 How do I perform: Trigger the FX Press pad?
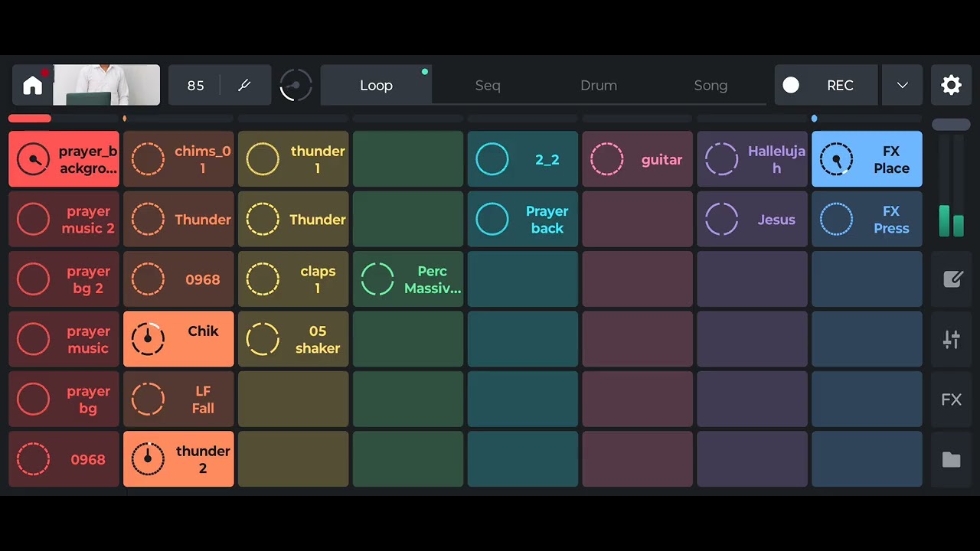pyautogui.click(x=867, y=220)
